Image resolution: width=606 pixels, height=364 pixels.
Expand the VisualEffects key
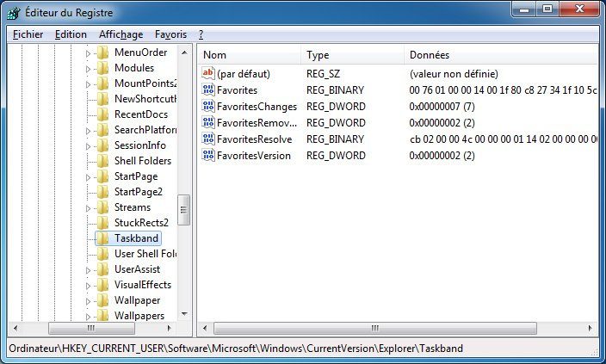(88, 286)
